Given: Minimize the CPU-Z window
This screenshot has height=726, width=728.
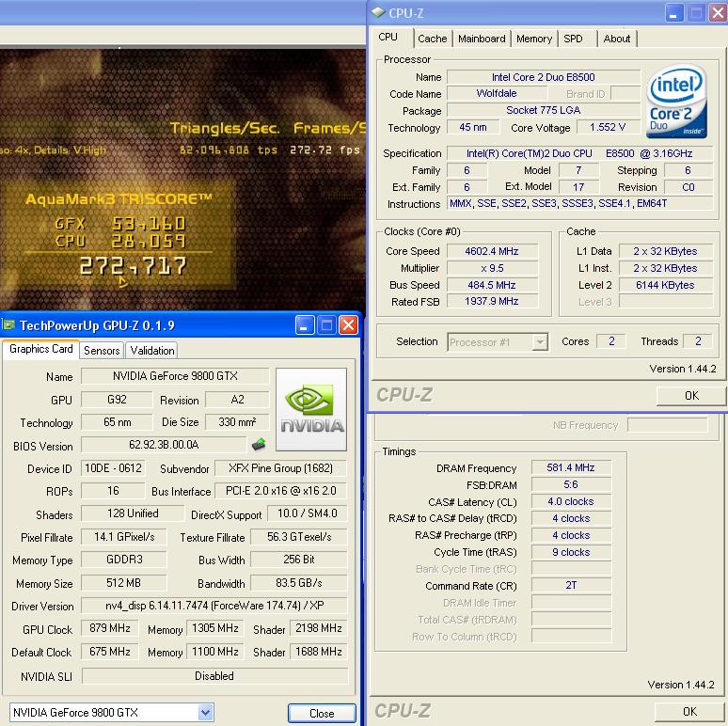Looking at the screenshot, I should (x=673, y=13).
